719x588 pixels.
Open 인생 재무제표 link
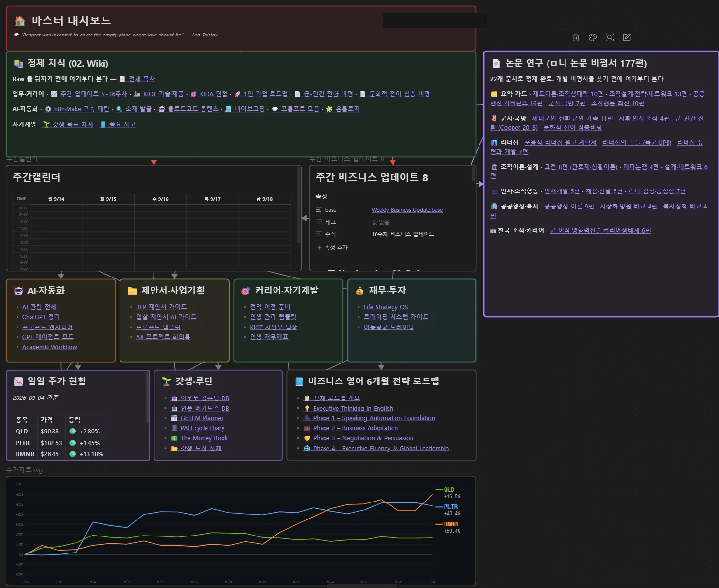[269, 337]
